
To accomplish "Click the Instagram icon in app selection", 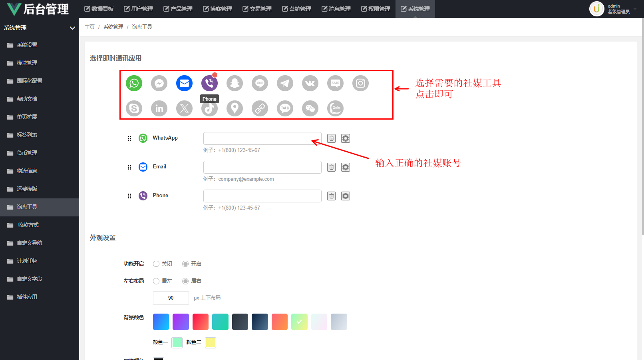I will (360, 83).
